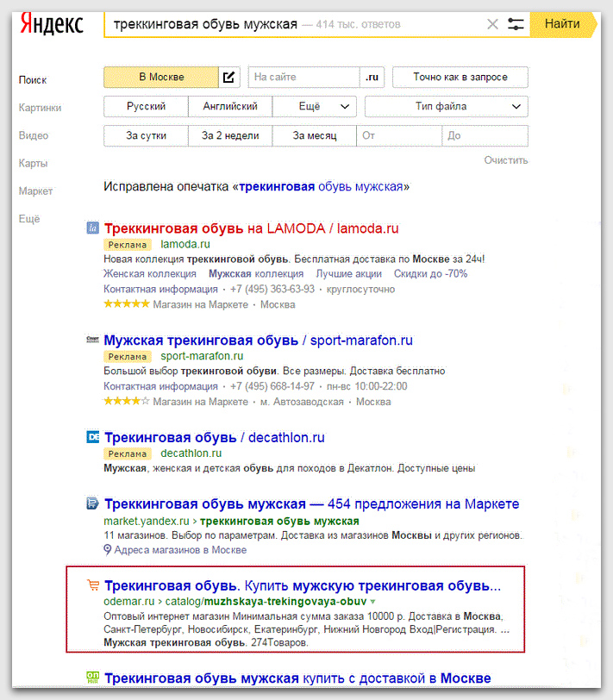Click Lamoda 'Магазин на Маркете' link
This screenshot has width=613, height=700.
point(201,304)
